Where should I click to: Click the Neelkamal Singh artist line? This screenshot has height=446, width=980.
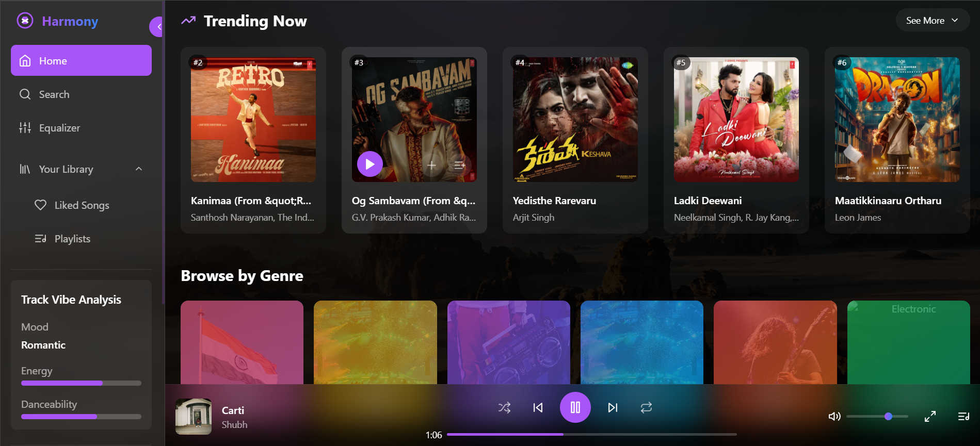(x=736, y=218)
